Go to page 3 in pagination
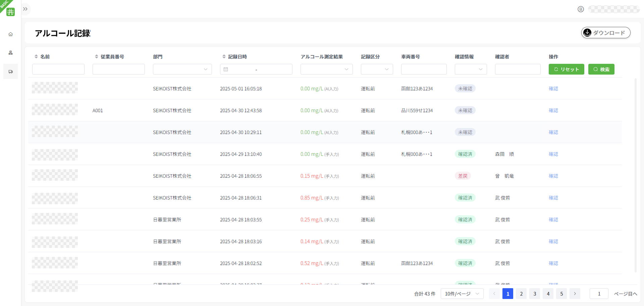644x306 pixels. pos(535,294)
